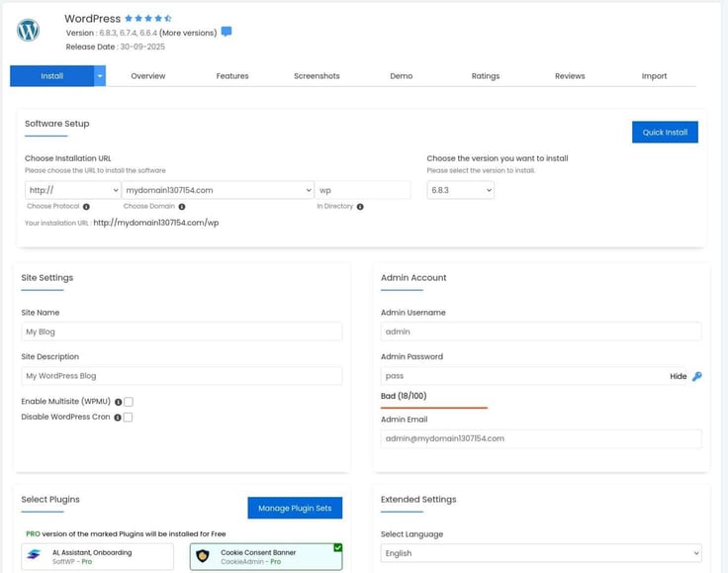Open the mydomain1307154.com domain dropdown
728x573 pixels.
pos(218,190)
